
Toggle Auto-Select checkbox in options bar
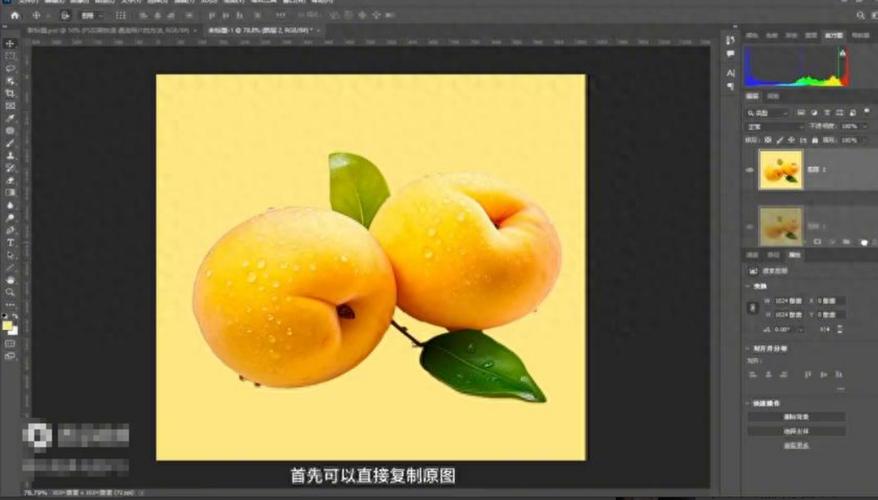click(65, 16)
